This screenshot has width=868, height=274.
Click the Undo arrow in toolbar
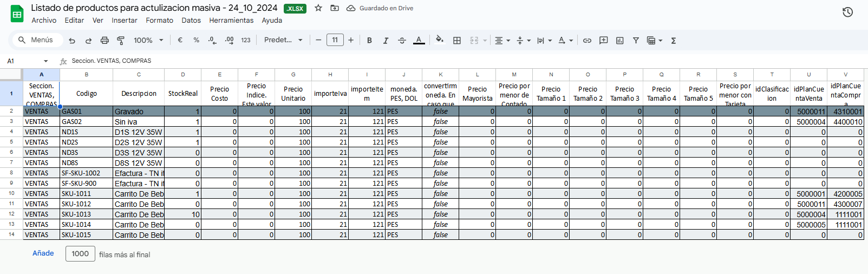click(72, 41)
